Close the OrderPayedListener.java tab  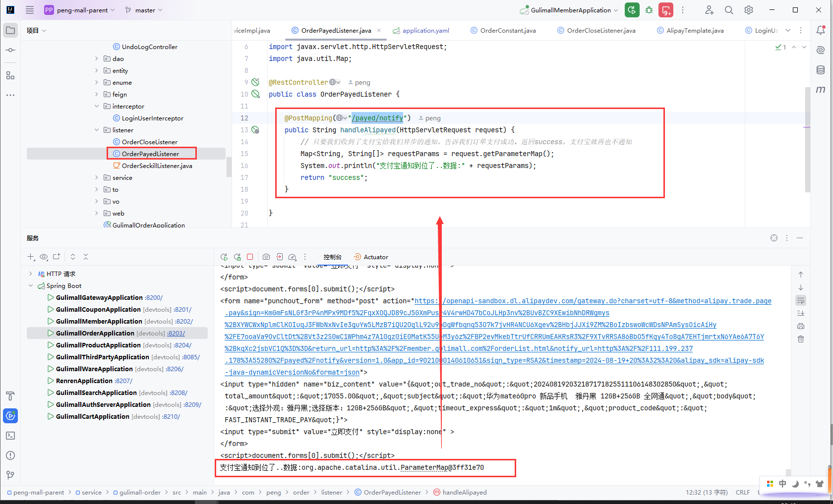coord(379,30)
